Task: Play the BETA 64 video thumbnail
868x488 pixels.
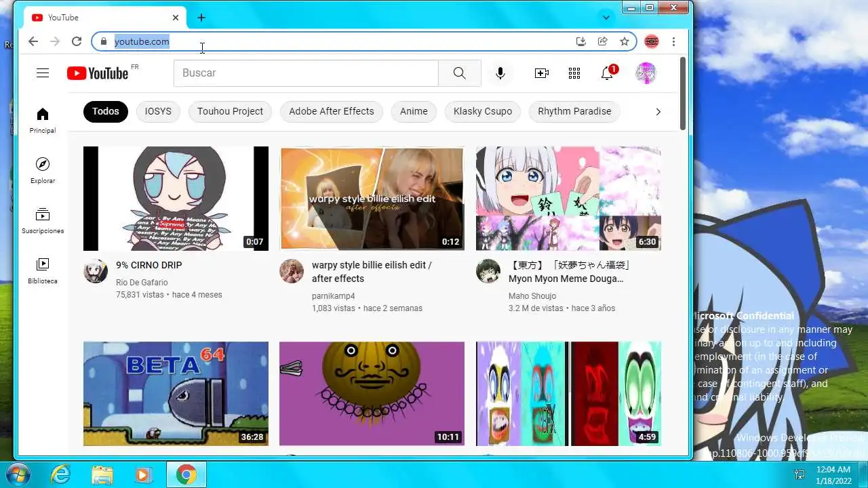Action: [176, 394]
